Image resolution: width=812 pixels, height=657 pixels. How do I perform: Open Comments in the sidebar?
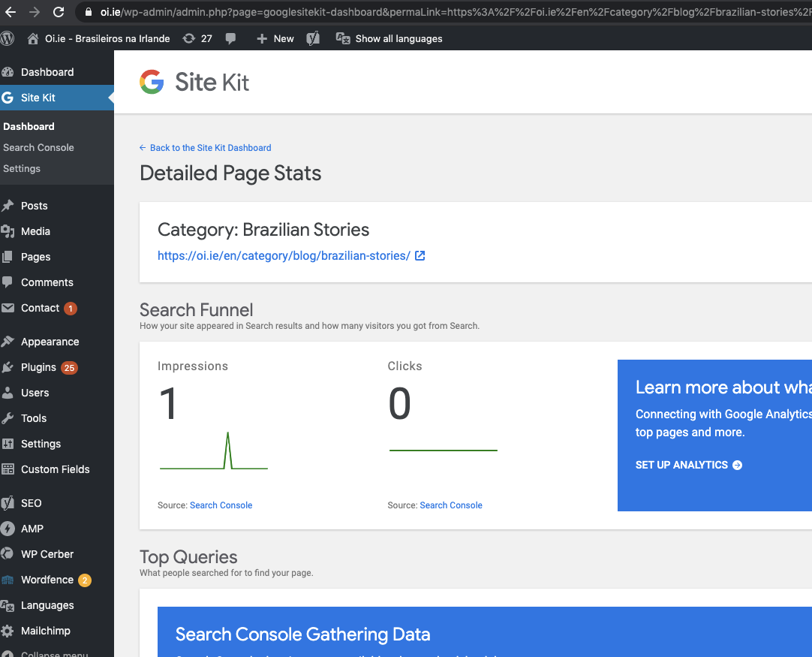57,282
